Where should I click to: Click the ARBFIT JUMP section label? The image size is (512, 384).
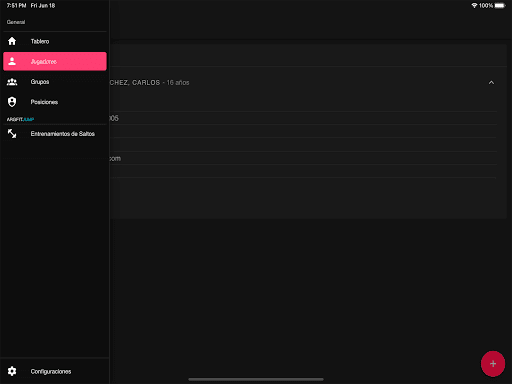[20, 119]
